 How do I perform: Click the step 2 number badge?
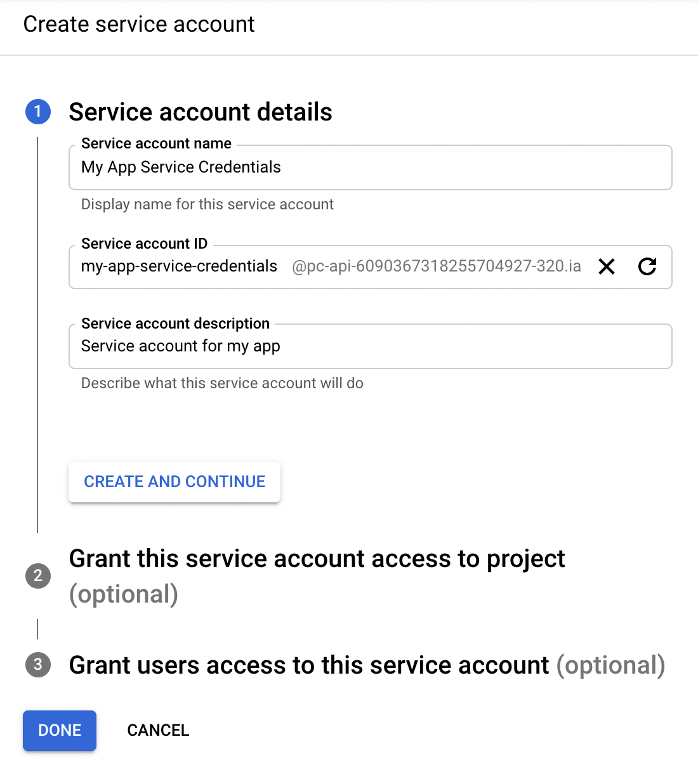pyautogui.click(x=38, y=575)
